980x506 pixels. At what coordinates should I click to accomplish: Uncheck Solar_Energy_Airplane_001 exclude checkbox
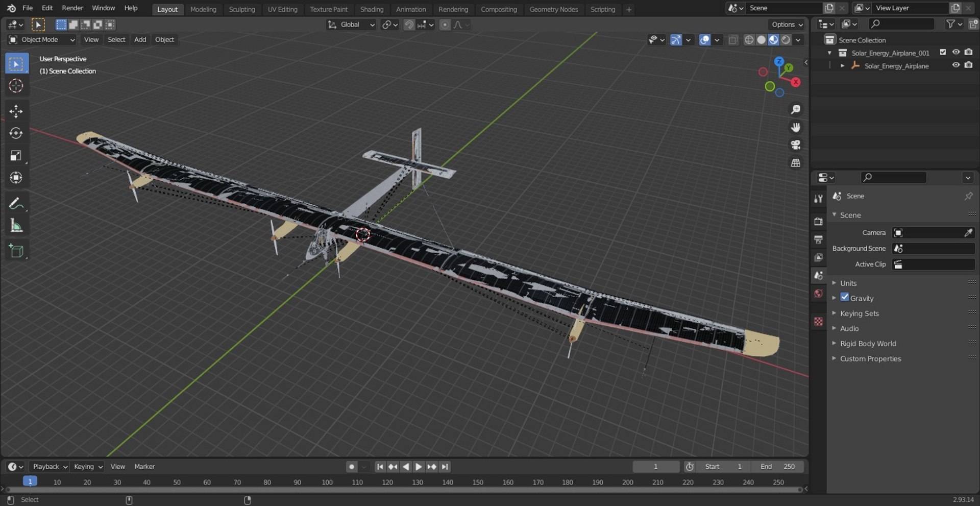coord(943,52)
